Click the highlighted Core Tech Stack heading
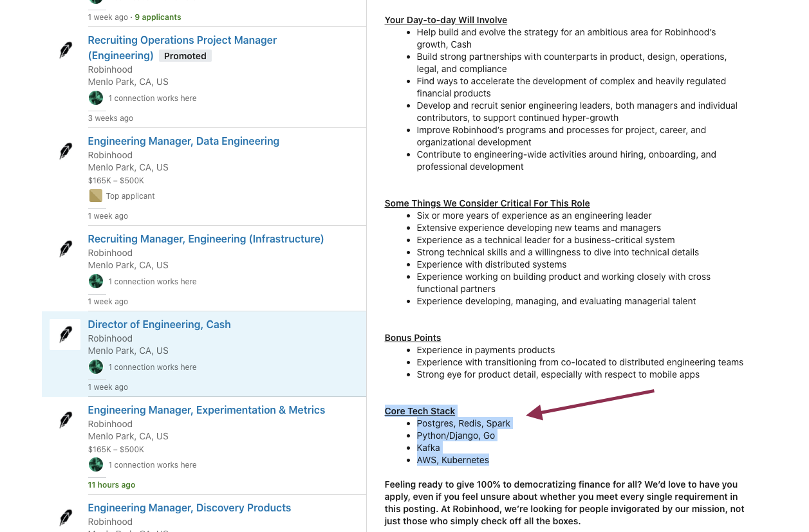This screenshot has width=809, height=532. (x=420, y=411)
